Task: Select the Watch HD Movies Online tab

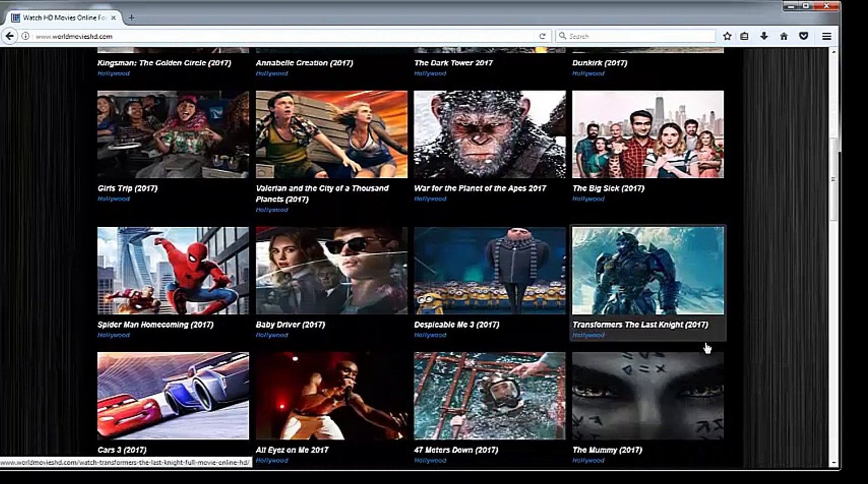Action: 63,18
